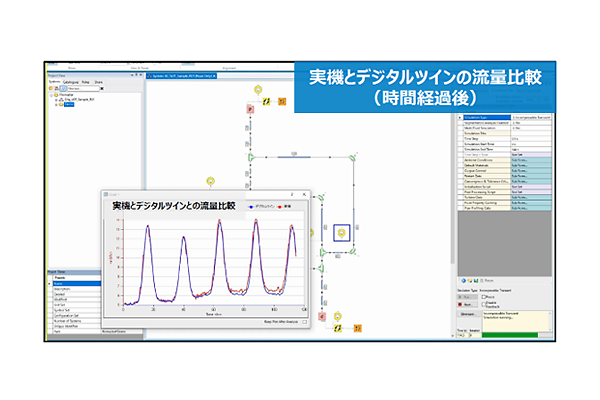Switch to the Catalogues tab in Project View
600x400 pixels.
click(71, 82)
